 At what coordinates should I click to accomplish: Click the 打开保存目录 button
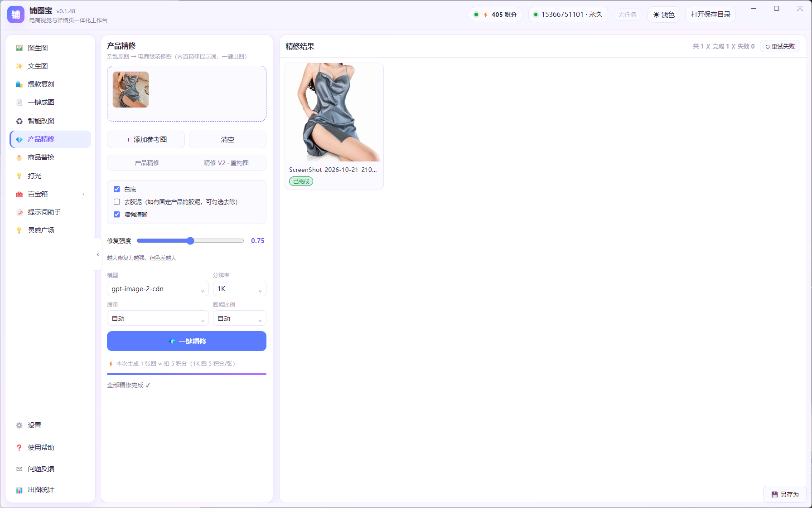click(710, 15)
